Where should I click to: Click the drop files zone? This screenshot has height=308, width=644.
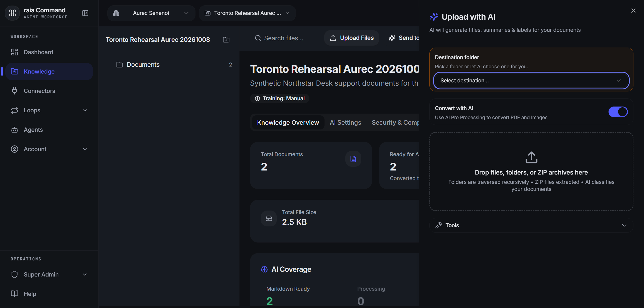click(531, 171)
